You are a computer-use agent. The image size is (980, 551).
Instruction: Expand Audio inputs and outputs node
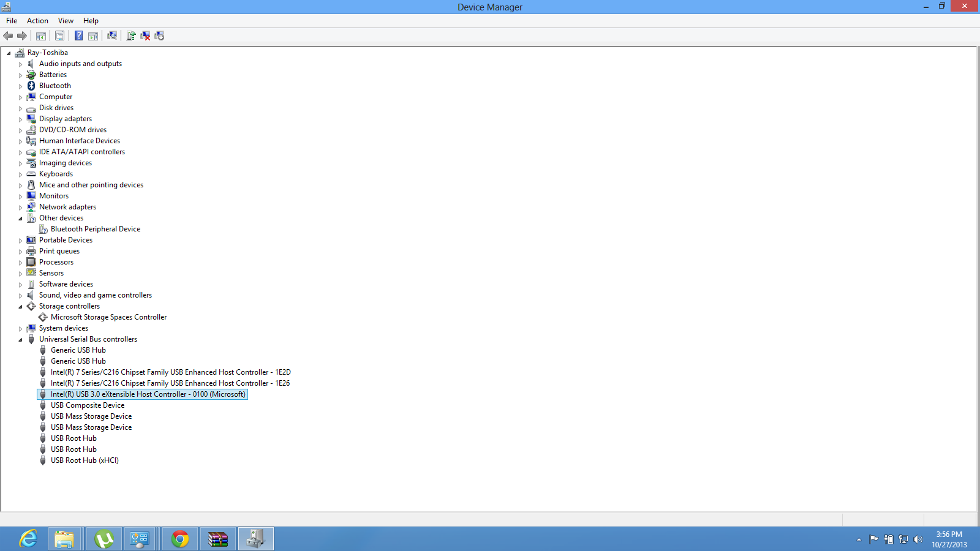point(20,64)
